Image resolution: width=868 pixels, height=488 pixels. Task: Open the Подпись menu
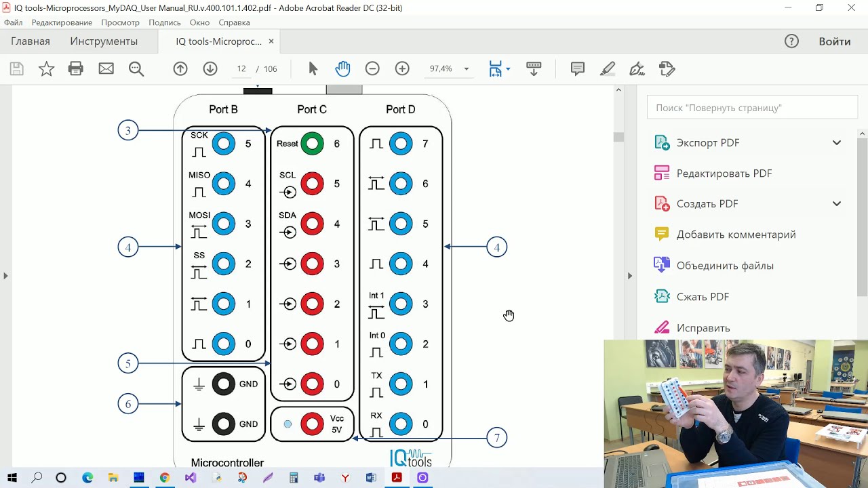(x=165, y=22)
